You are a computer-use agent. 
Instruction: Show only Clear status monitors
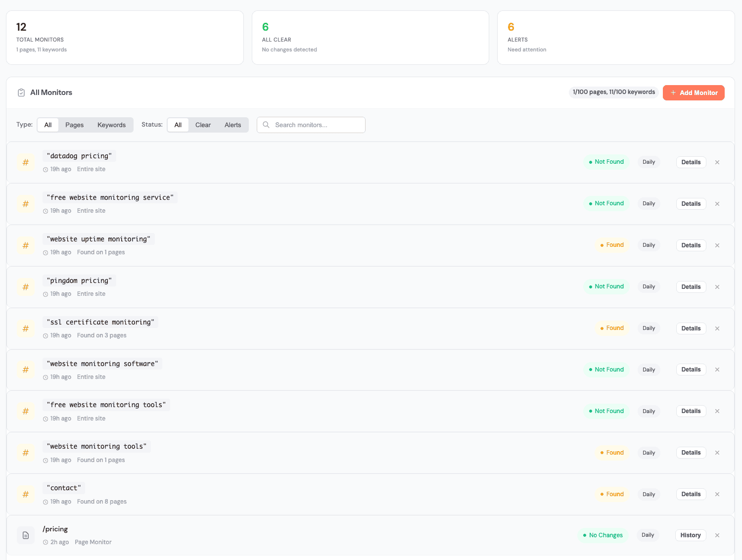203,125
